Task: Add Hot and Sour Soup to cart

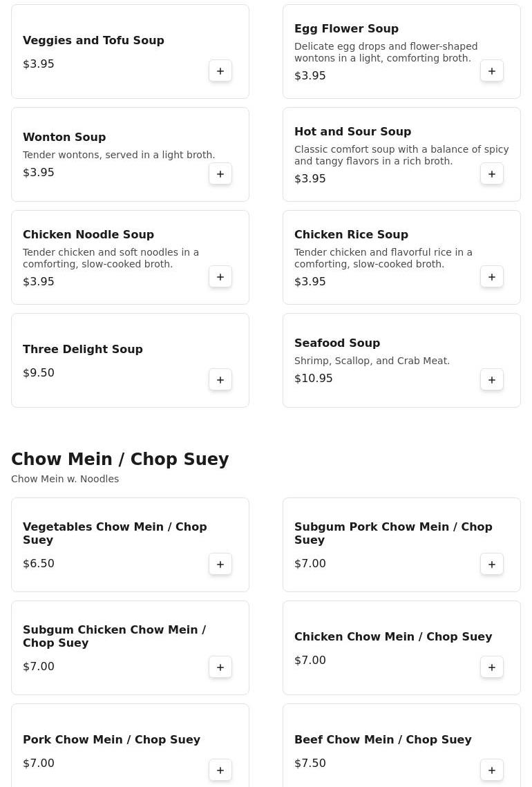Action: click(x=492, y=173)
